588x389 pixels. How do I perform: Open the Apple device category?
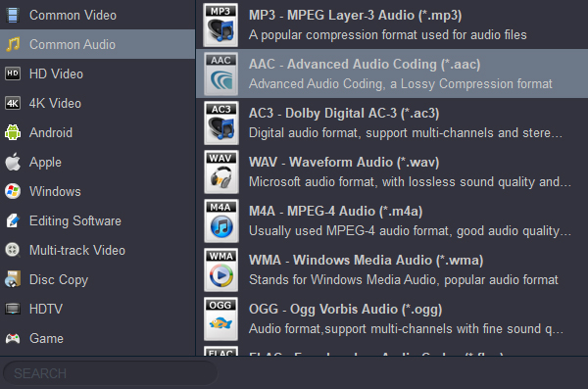pos(97,162)
